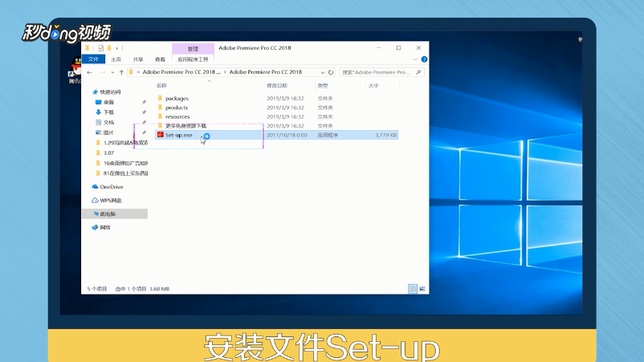Viewport: 644px width, 362px height.
Task: Switch to details view layout icon
Action: pyautogui.click(x=413, y=289)
